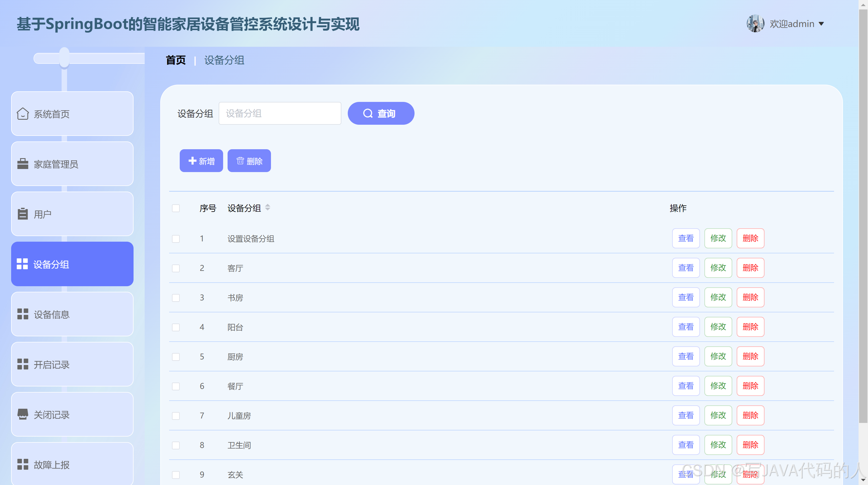Click 修改 for row 卫生间
Screen dimensions: 868x485
[718, 445]
